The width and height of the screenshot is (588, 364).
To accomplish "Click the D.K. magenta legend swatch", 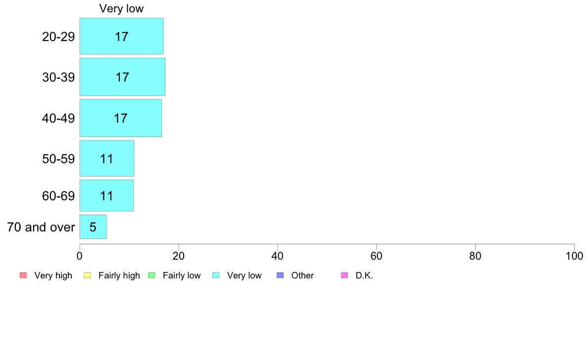I will pos(344,275).
